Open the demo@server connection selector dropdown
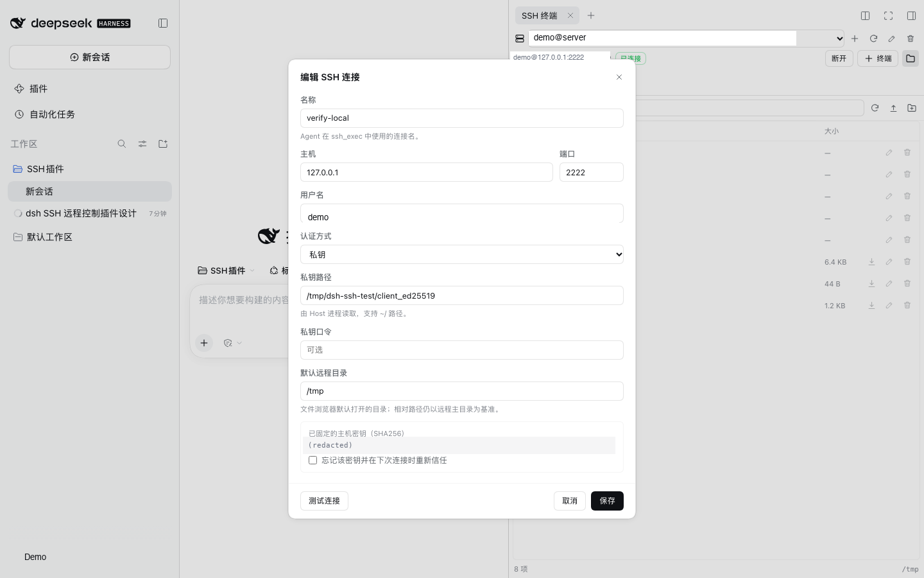The height and width of the screenshot is (578, 924). (686, 38)
